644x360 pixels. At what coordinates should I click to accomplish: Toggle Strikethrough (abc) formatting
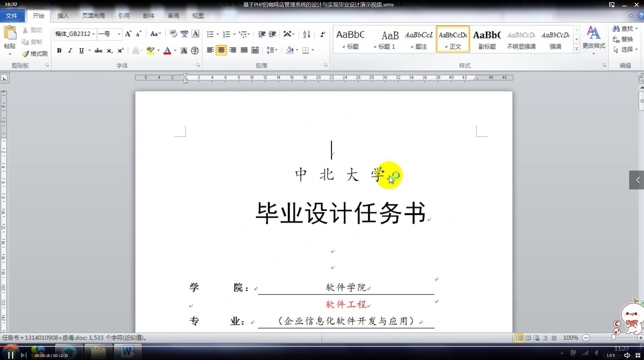(98, 51)
